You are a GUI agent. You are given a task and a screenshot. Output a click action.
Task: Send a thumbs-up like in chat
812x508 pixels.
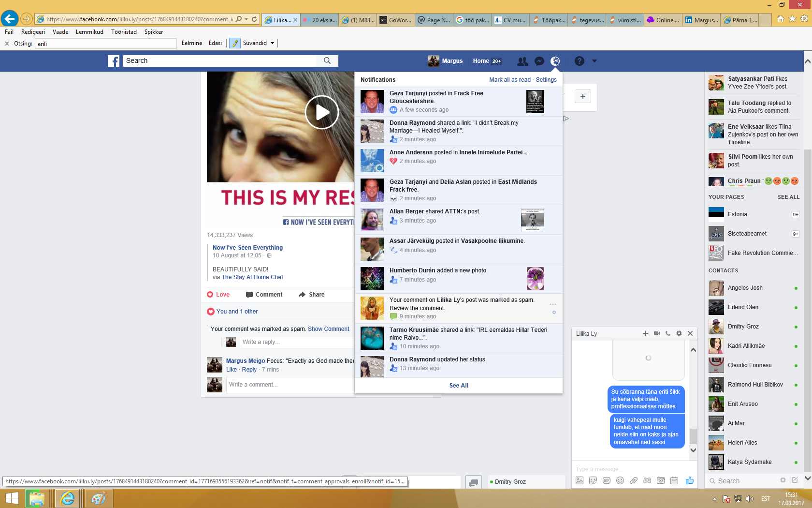pyautogui.click(x=689, y=480)
